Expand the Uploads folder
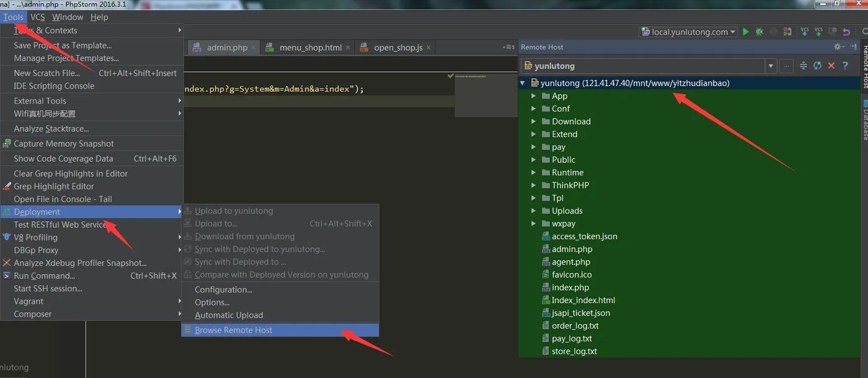This screenshot has width=868, height=378. pos(533,211)
